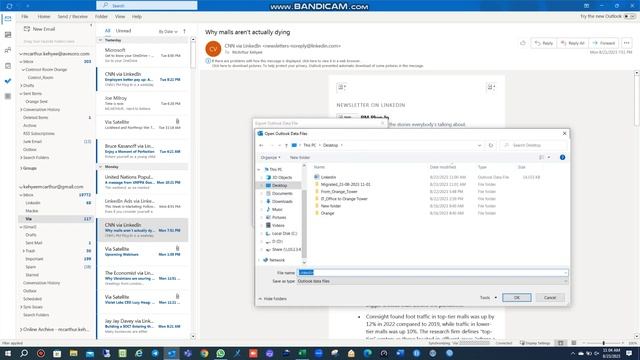Click OK in Open Outlook Data Files dialog
This screenshot has height=360, width=640.
coord(517,298)
